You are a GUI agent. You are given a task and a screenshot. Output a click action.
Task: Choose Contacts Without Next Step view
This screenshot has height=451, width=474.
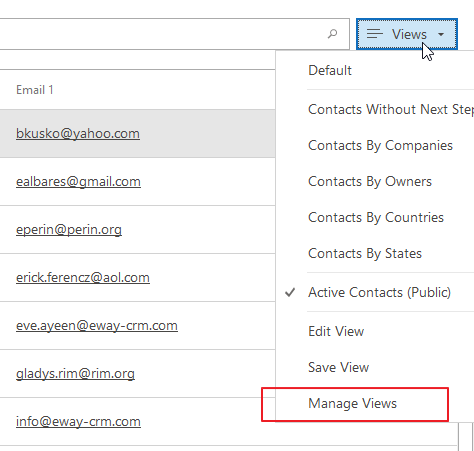[391, 109]
